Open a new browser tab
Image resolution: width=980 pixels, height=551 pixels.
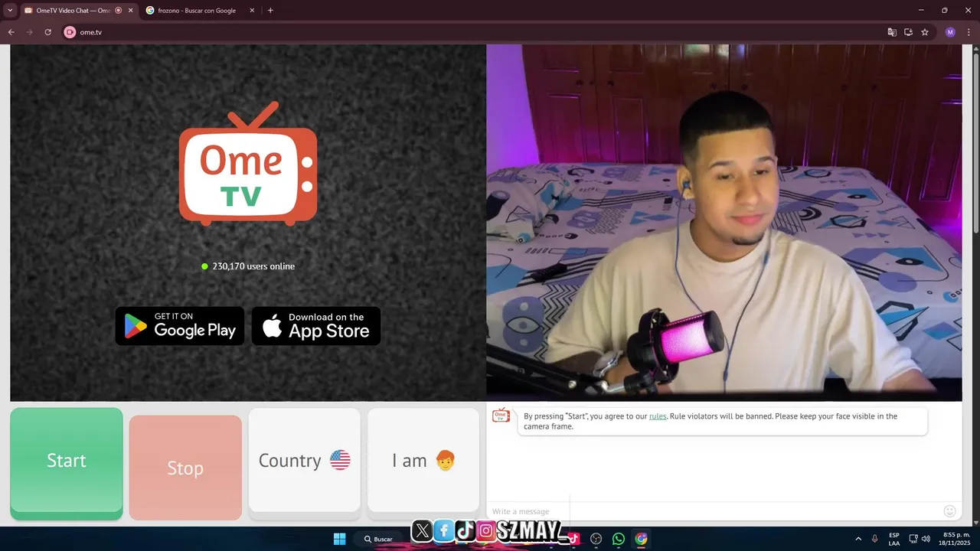pos(270,11)
